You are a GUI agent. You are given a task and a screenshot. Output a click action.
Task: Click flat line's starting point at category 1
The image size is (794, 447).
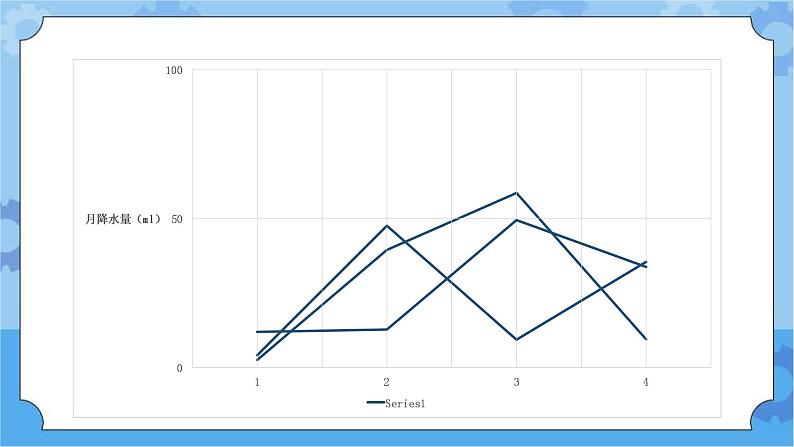pyautogui.click(x=257, y=331)
